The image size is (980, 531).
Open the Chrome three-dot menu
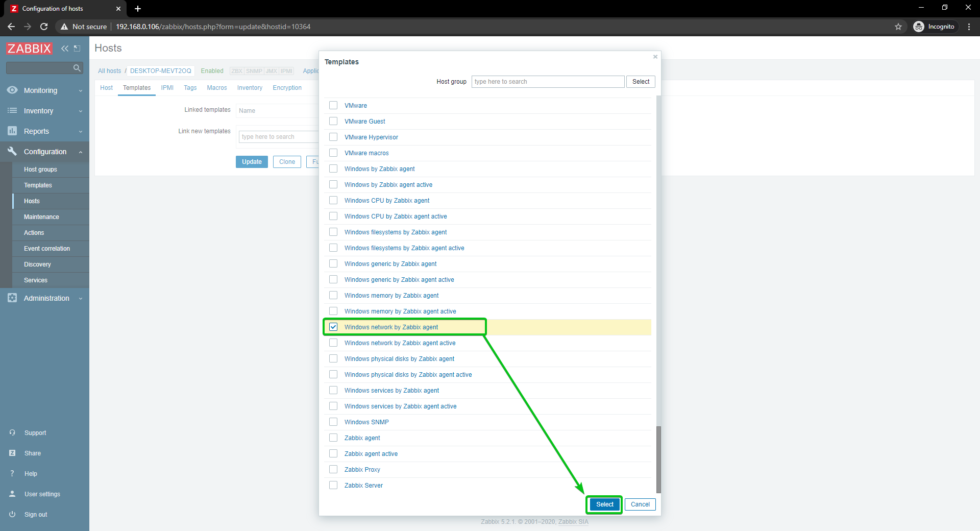click(x=969, y=27)
